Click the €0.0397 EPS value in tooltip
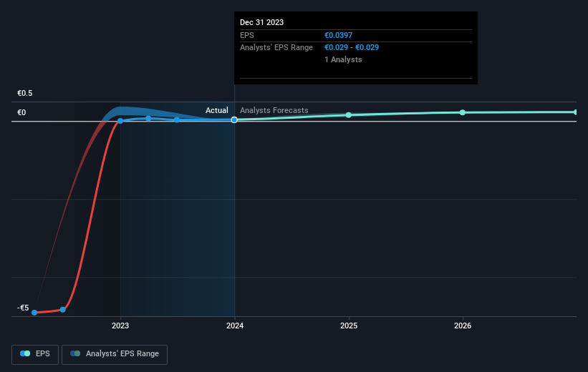 [338, 35]
